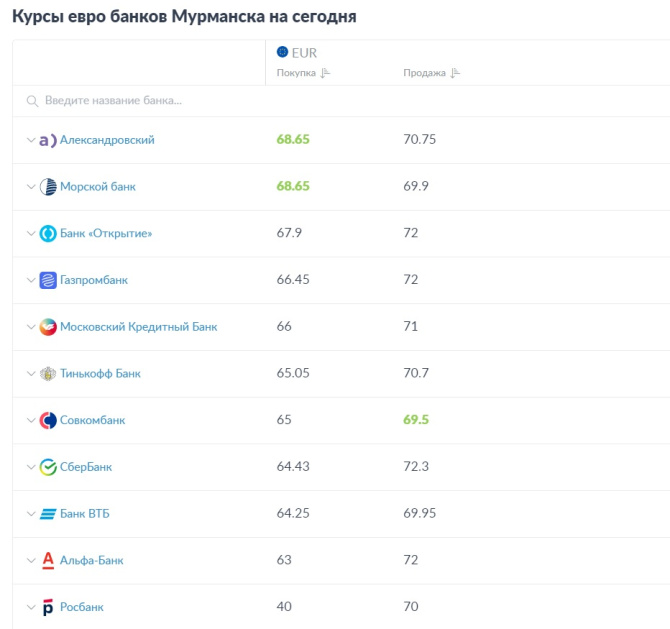Click the Alexandrovsky bank logo icon
This screenshot has width=670, height=629.
(47, 140)
